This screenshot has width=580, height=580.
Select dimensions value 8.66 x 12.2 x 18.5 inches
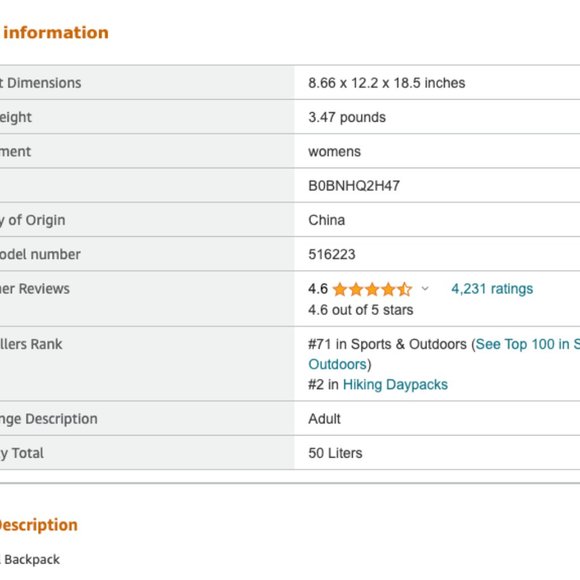(387, 83)
